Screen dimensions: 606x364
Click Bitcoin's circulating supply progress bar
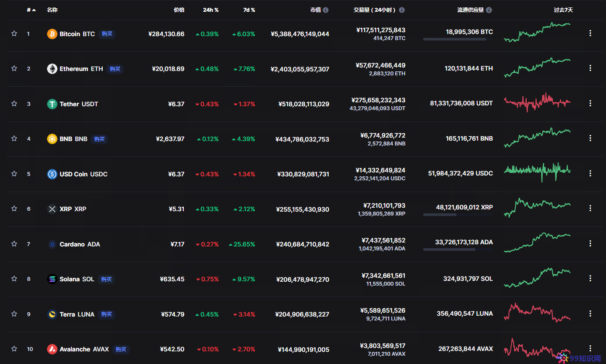point(458,39)
